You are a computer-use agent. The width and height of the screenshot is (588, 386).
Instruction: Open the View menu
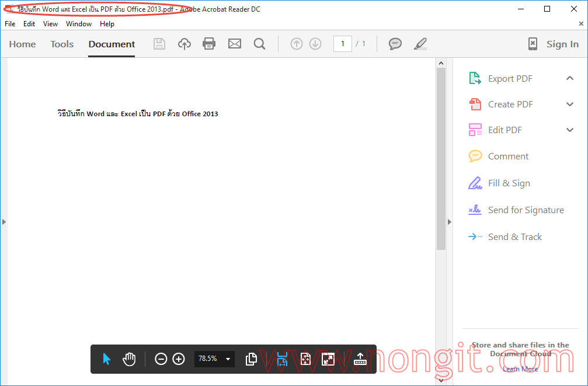[x=50, y=23]
